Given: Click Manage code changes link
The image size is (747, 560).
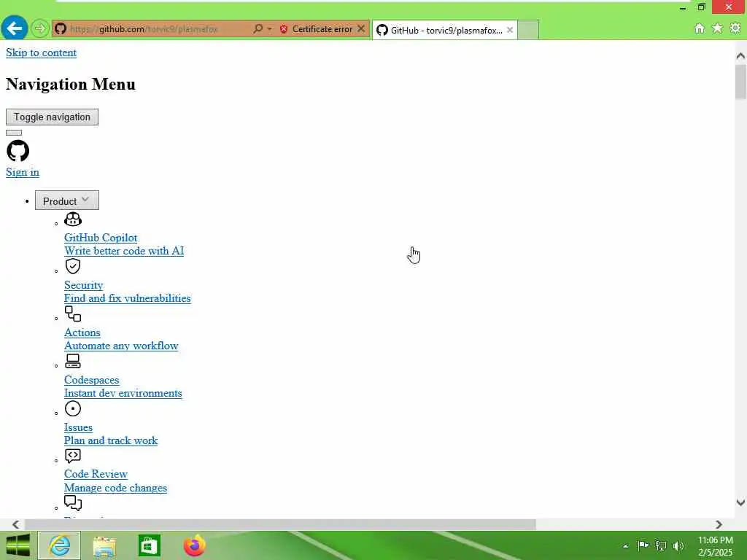Looking at the screenshot, I should click(x=115, y=488).
